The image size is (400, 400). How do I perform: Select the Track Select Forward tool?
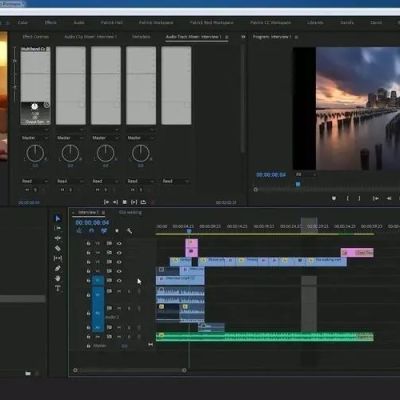click(58, 228)
